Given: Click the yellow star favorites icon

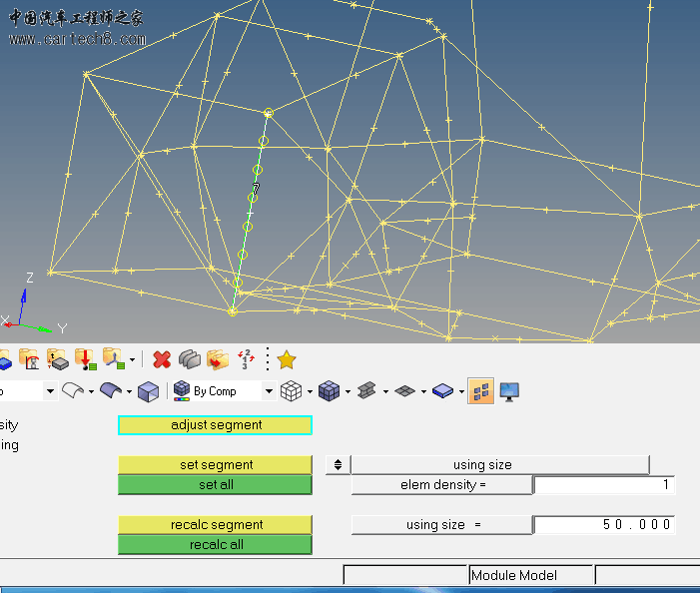Looking at the screenshot, I should pyautogui.click(x=287, y=359).
